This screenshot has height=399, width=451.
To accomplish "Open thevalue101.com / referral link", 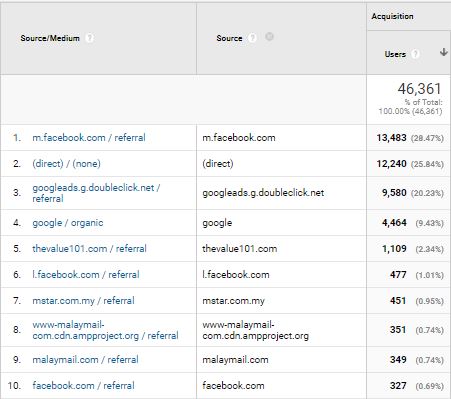I will [x=89, y=249].
